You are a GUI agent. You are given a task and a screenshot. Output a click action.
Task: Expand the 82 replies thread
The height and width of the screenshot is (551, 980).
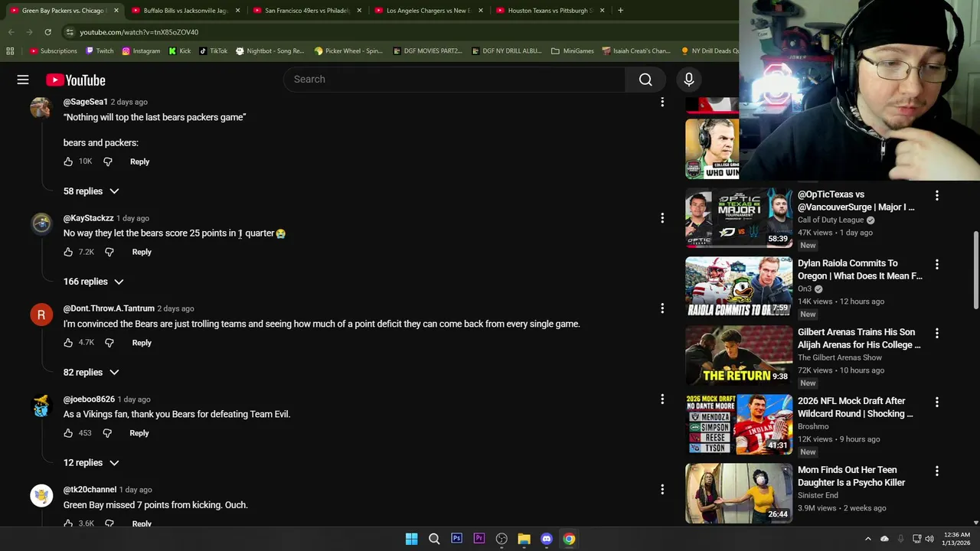[91, 373]
